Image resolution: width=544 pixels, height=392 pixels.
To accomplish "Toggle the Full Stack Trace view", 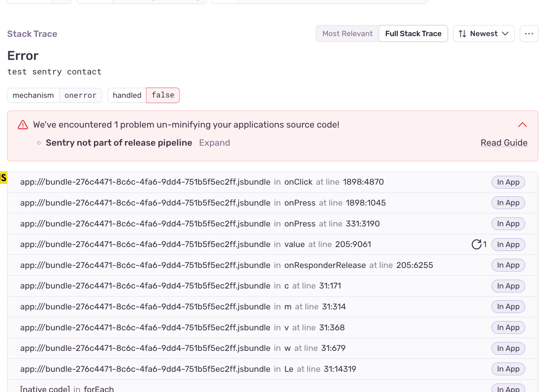I will (x=413, y=33).
